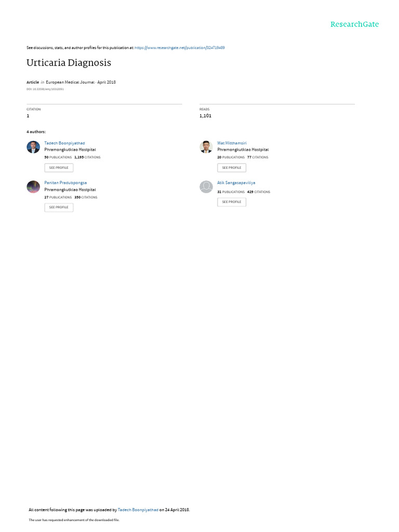The height and width of the screenshot is (532, 399).
Task: Click the European Medical Journal name
Action: click(x=70, y=82)
